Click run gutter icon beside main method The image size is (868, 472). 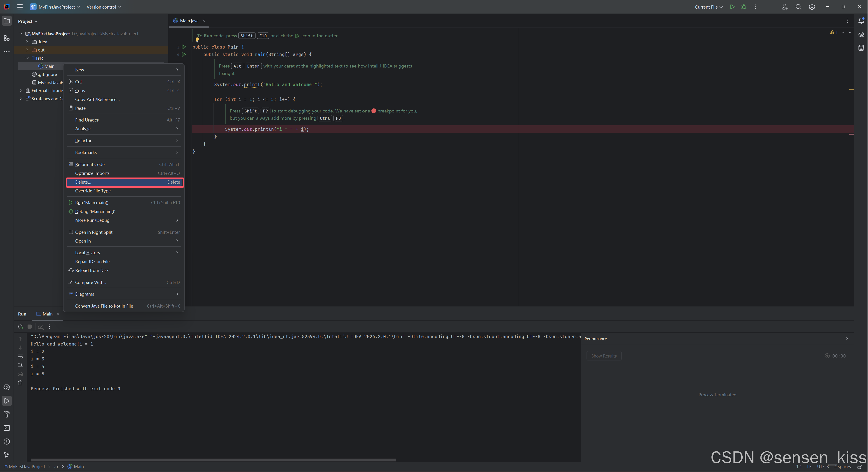tap(184, 54)
